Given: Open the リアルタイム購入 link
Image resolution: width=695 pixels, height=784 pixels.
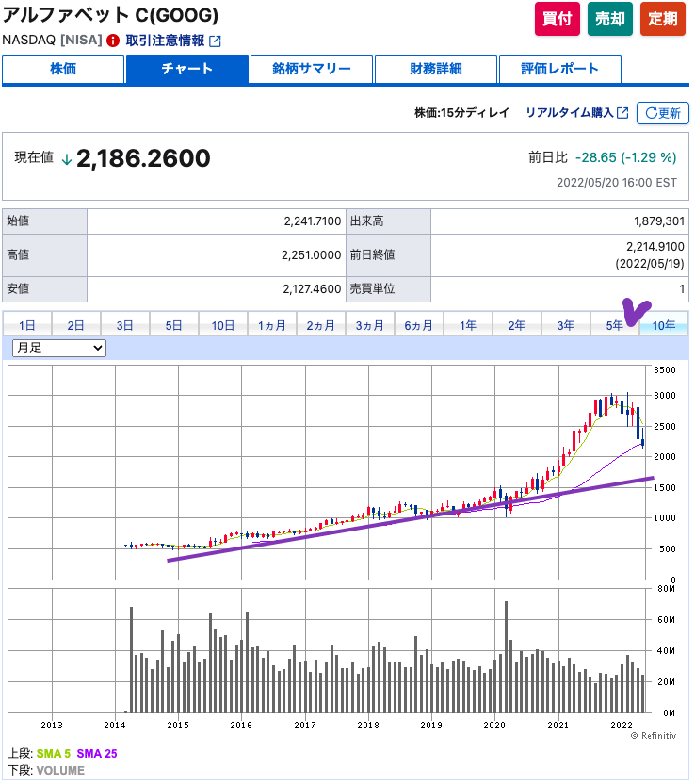Looking at the screenshot, I should (570, 113).
